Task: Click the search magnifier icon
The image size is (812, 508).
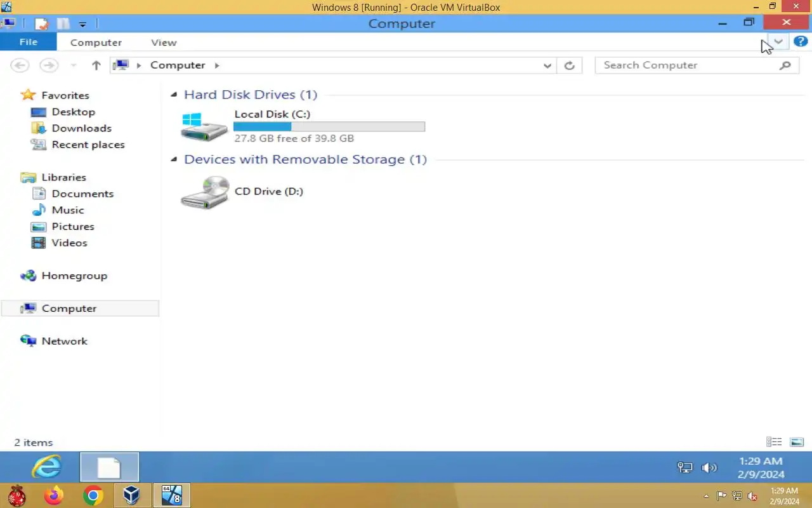Action: (x=785, y=65)
